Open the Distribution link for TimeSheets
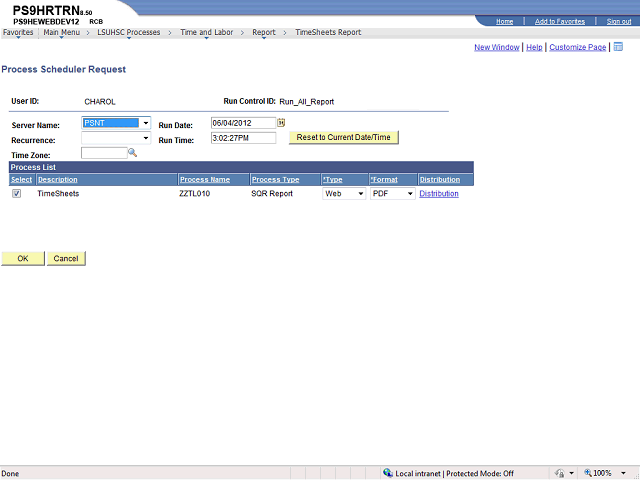The image size is (640, 480). (x=439, y=194)
